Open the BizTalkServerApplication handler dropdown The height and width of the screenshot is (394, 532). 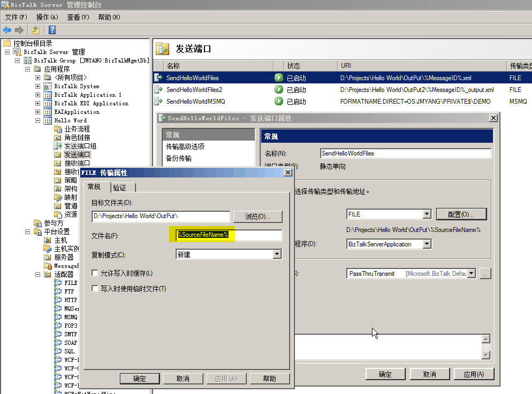427,244
